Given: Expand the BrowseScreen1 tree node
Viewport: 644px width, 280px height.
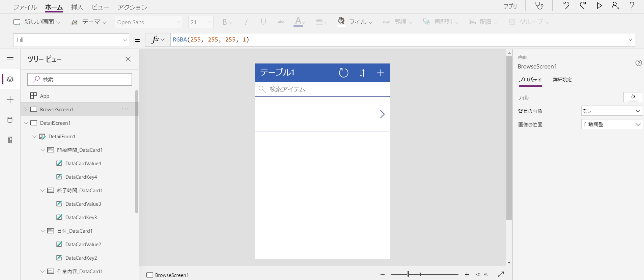Looking at the screenshot, I should [x=26, y=109].
